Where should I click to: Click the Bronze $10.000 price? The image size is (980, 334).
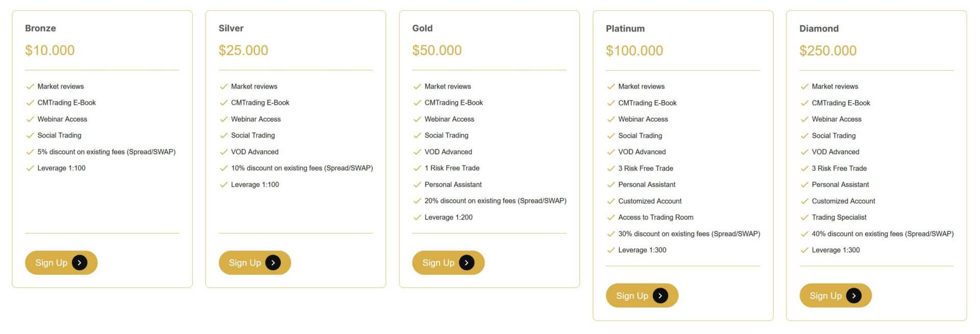click(x=50, y=50)
